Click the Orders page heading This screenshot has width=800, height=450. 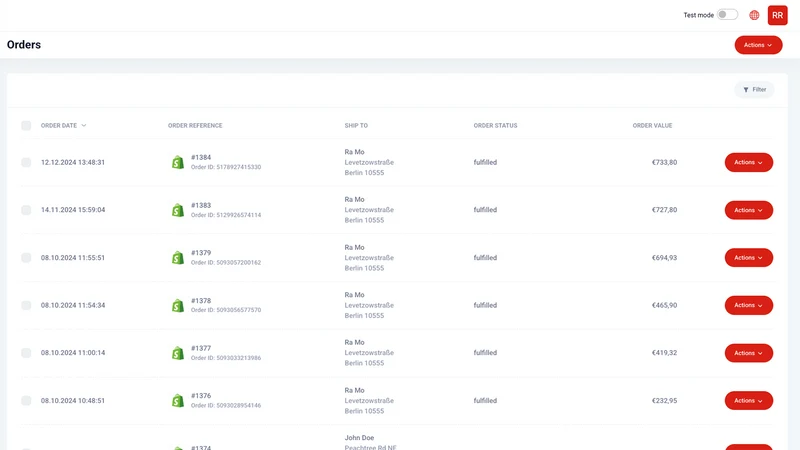24,45
